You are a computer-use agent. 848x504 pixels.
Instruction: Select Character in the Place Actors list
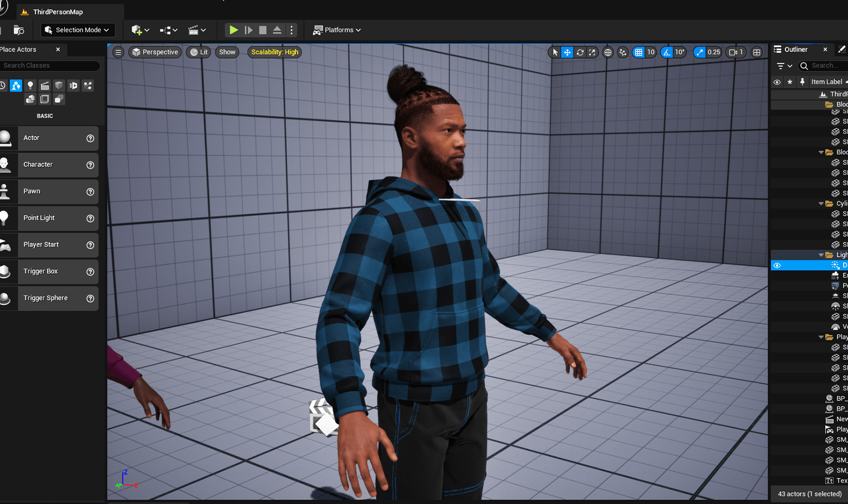click(x=49, y=165)
